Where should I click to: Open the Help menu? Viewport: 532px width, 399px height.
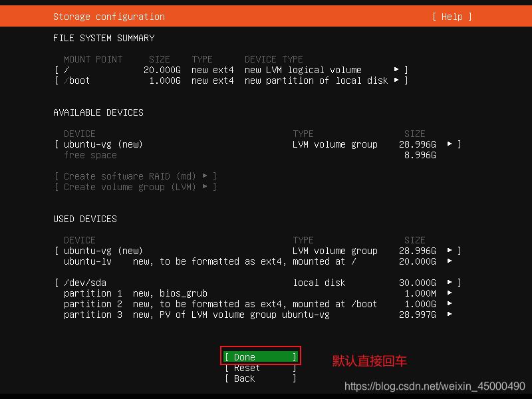(x=452, y=17)
